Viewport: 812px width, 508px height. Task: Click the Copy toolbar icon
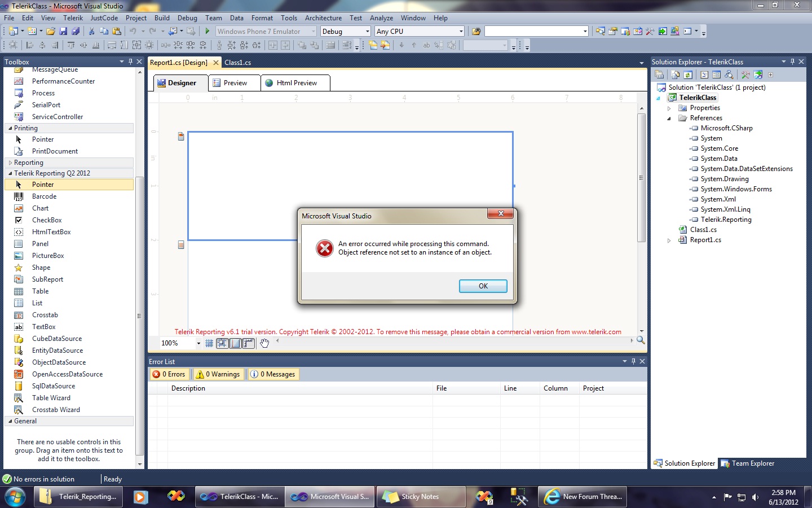[x=104, y=32]
